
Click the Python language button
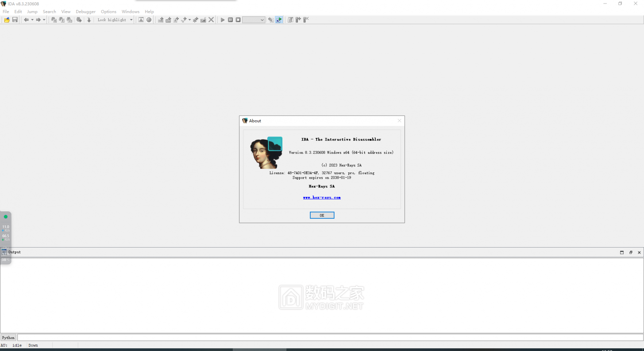pos(8,338)
